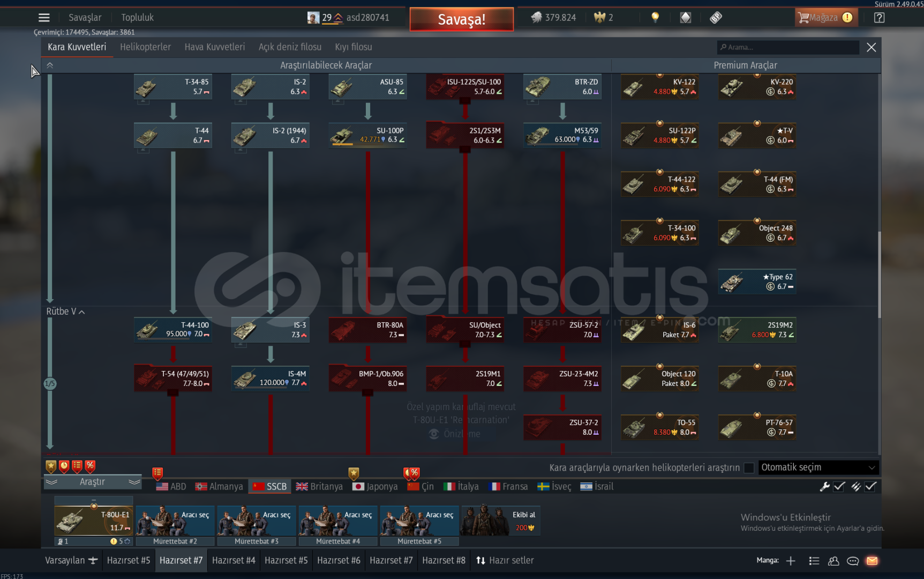924x579 pixels.
Task: Open the chat bubble icon
Action: pos(853,561)
